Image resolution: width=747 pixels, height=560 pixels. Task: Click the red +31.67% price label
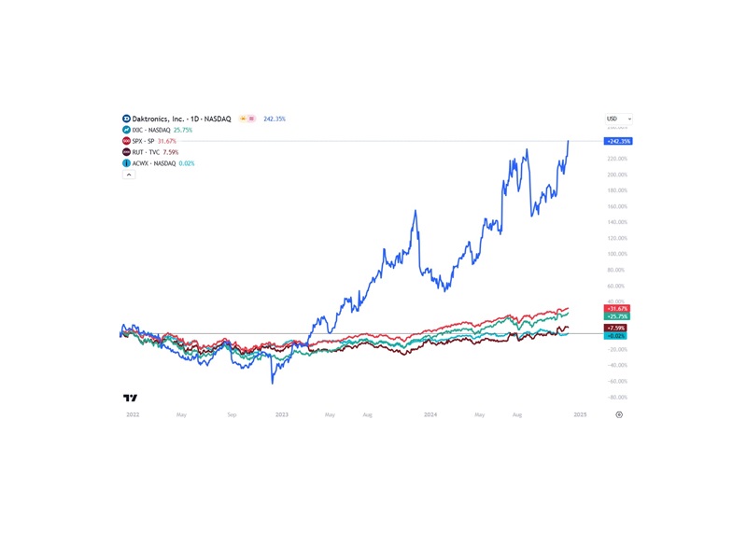click(x=617, y=308)
